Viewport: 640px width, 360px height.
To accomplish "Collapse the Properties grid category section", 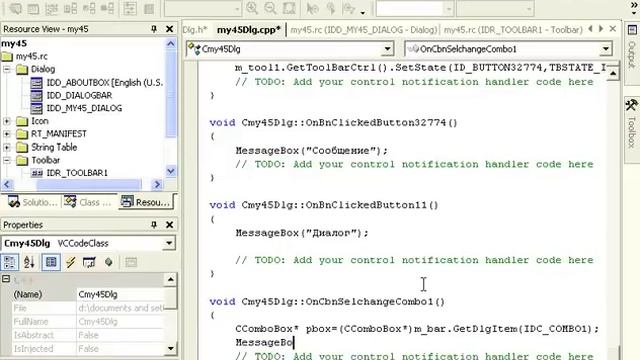I will point(6,279).
